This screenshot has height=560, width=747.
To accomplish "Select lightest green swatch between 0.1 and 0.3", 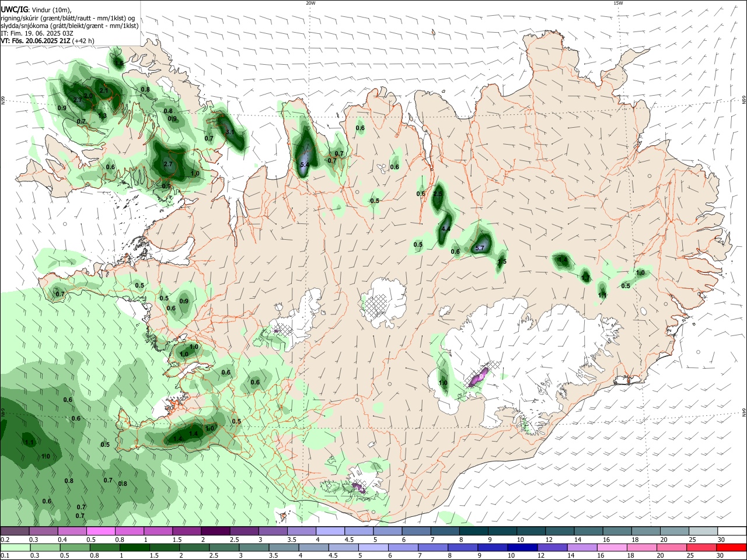I will point(15,547).
